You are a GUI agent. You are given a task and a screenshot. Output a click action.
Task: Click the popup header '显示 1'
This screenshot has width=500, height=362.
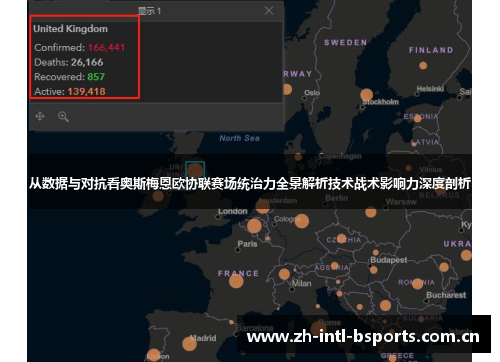tap(149, 11)
